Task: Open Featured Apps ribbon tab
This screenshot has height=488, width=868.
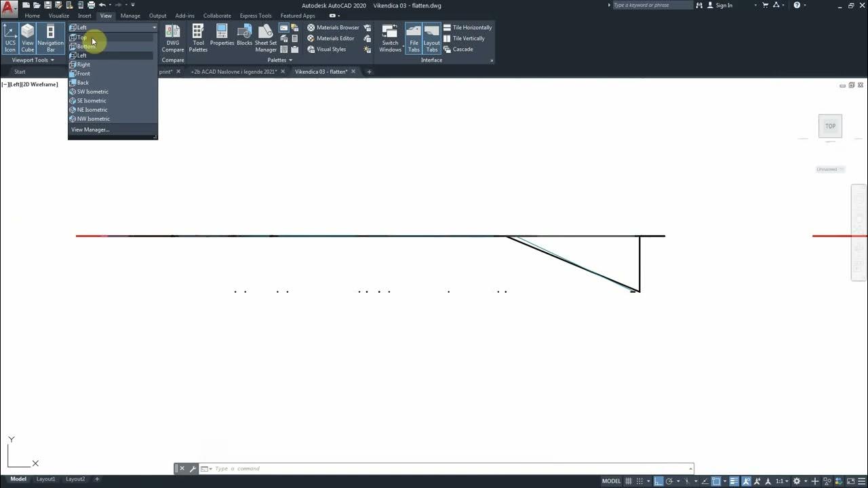Action: pos(298,16)
